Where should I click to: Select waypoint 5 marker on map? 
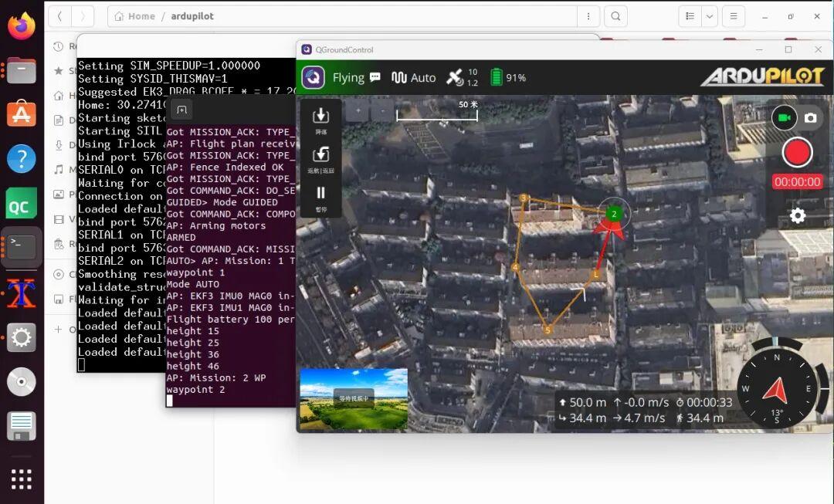coord(548,330)
